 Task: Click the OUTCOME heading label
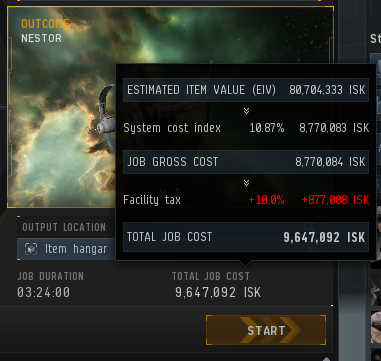click(x=45, y=24)
